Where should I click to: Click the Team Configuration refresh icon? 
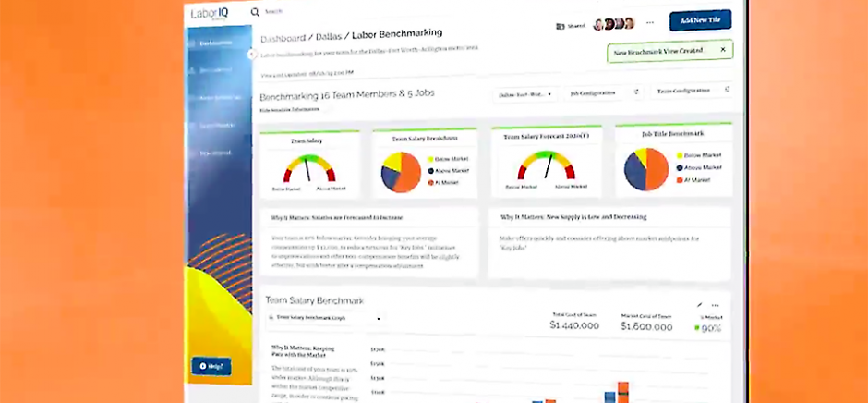727,90
